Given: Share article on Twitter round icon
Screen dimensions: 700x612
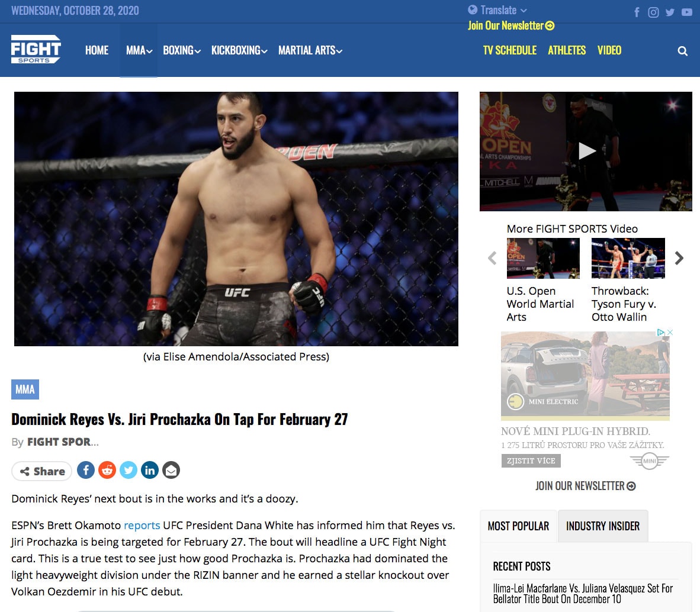Looking at the screenshot, I should (x=129, y=470).
